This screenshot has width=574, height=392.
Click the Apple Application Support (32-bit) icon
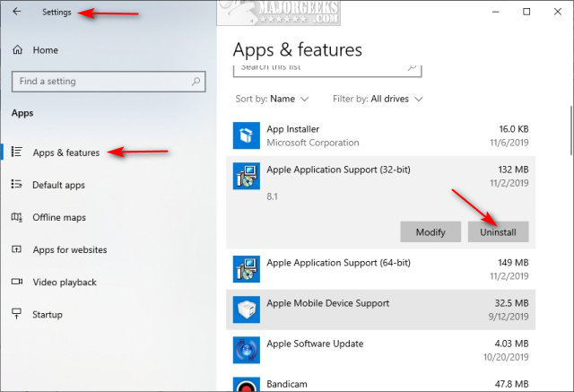click(x=247, y=176)
